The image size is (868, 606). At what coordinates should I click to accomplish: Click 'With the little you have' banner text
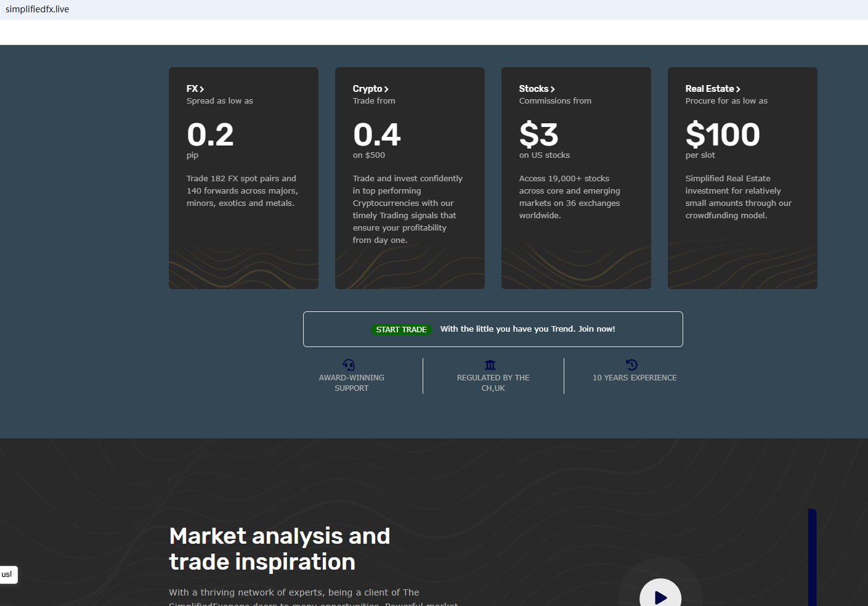tap(528, 329)
